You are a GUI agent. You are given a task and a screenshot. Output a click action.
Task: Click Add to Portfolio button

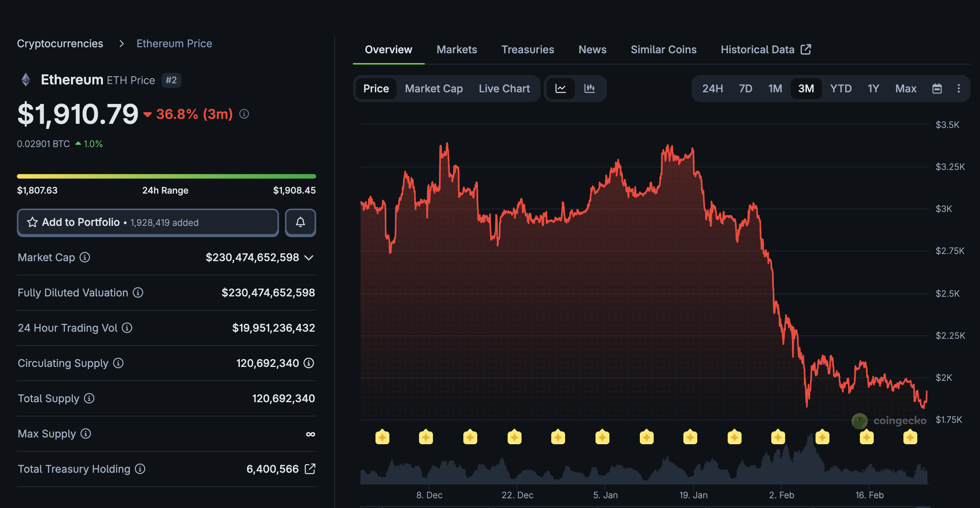[148, 222]
